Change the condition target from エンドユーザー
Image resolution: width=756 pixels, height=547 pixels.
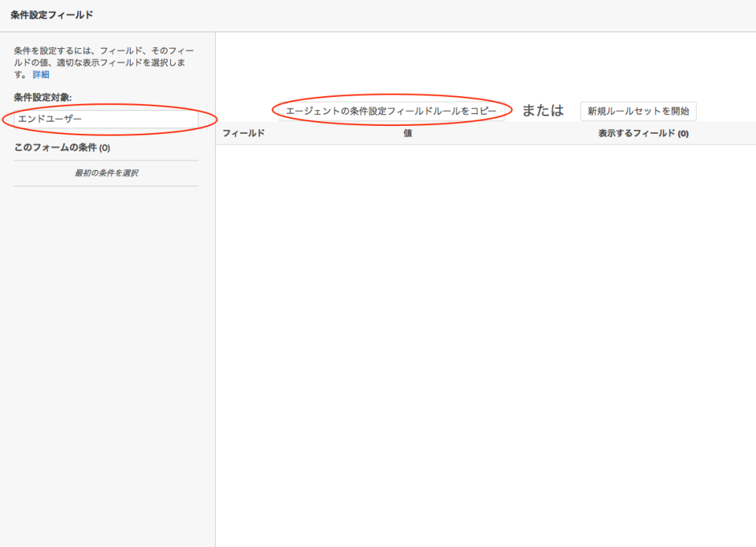(106, 118)
